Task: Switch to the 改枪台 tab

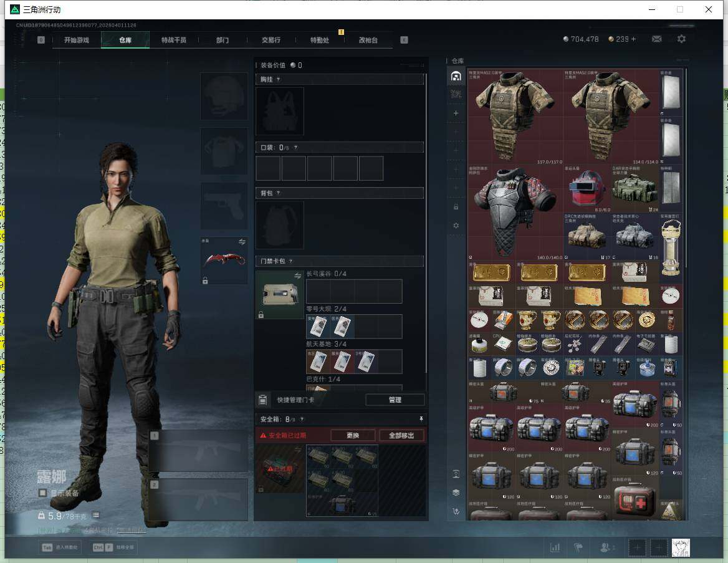Action: (368, 40)
